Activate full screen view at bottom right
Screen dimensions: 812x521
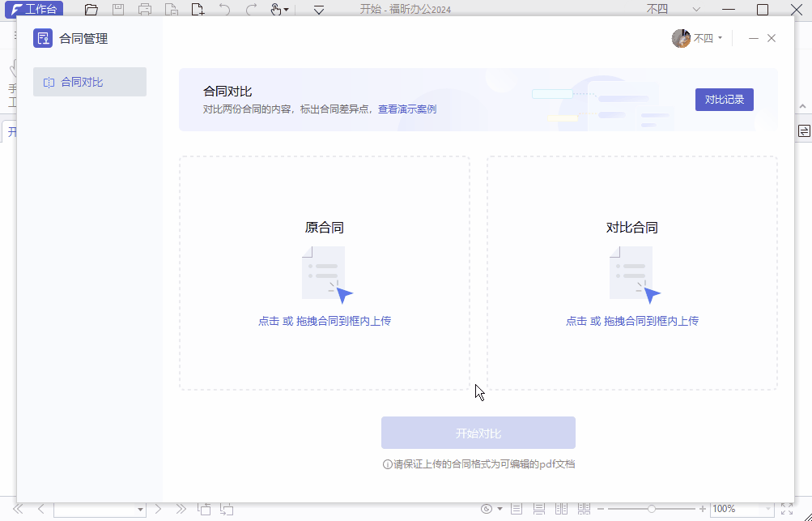(x=788, y=508)
